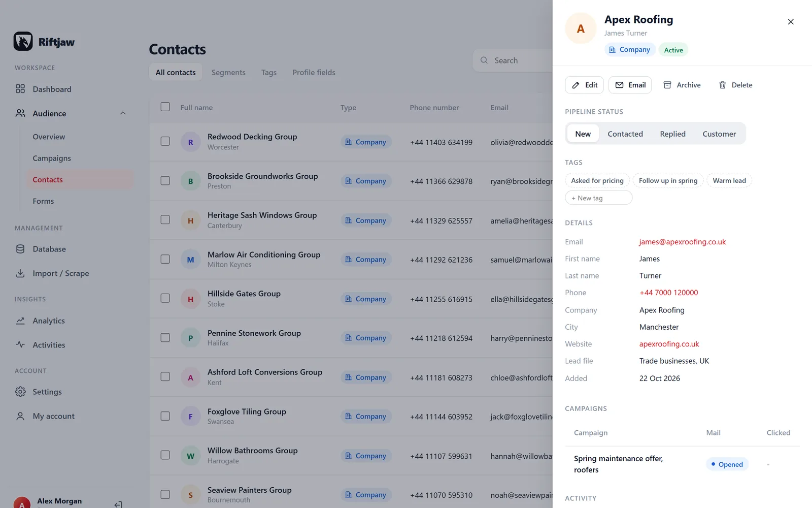Set pipeline status to Contacted
812x508 pixels.
tap(625, 134)
